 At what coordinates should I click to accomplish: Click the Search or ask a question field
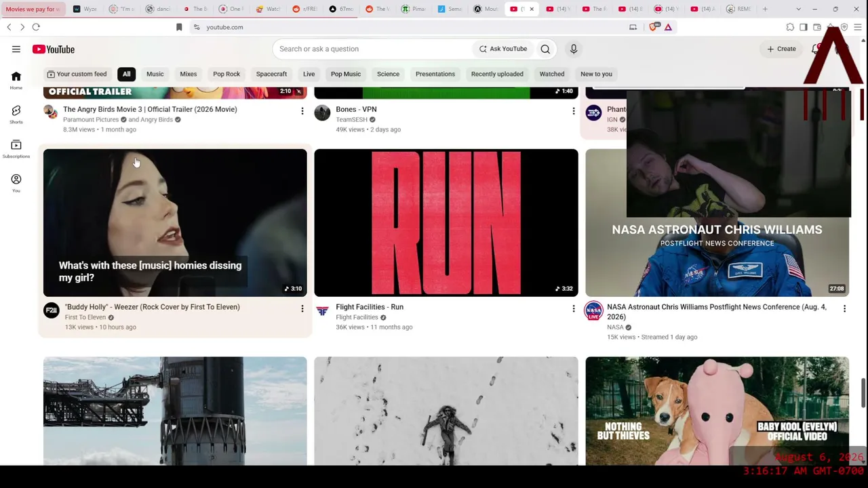[x=372, y=49]
